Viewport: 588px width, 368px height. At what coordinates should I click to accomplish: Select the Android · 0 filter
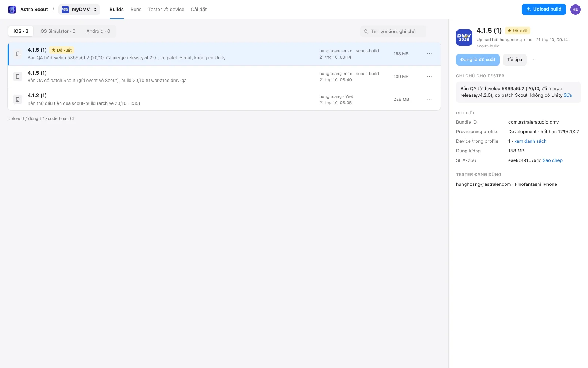tap(98, 31)
